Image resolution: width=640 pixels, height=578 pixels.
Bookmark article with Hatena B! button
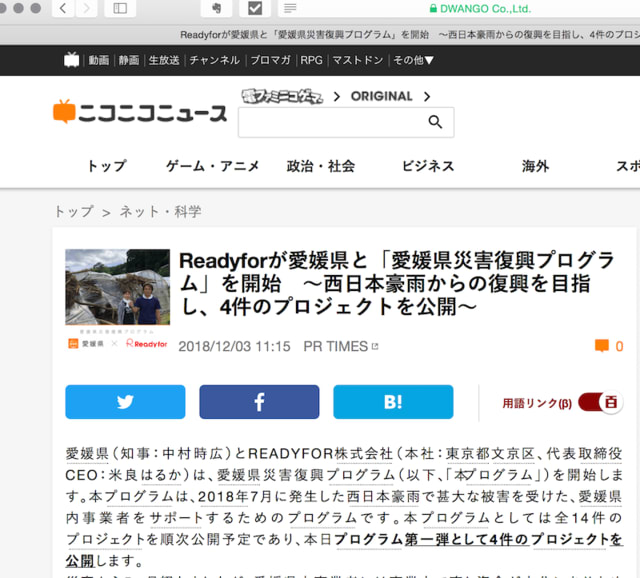tap(393, 402)
